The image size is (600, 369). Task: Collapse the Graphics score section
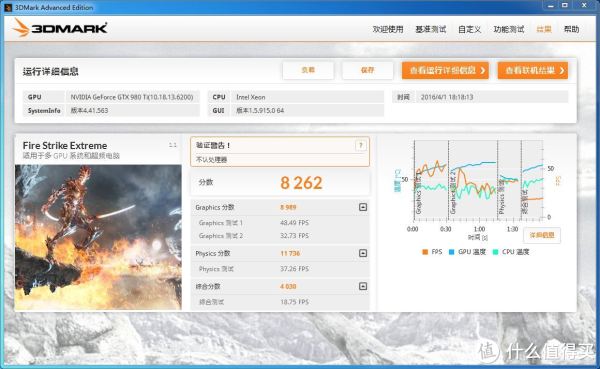click(363, 207)
